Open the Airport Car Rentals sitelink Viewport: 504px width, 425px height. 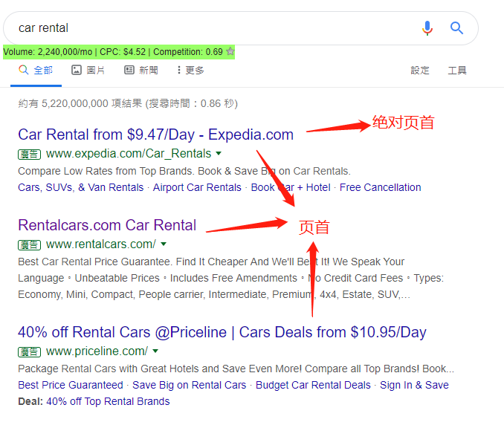197,187
